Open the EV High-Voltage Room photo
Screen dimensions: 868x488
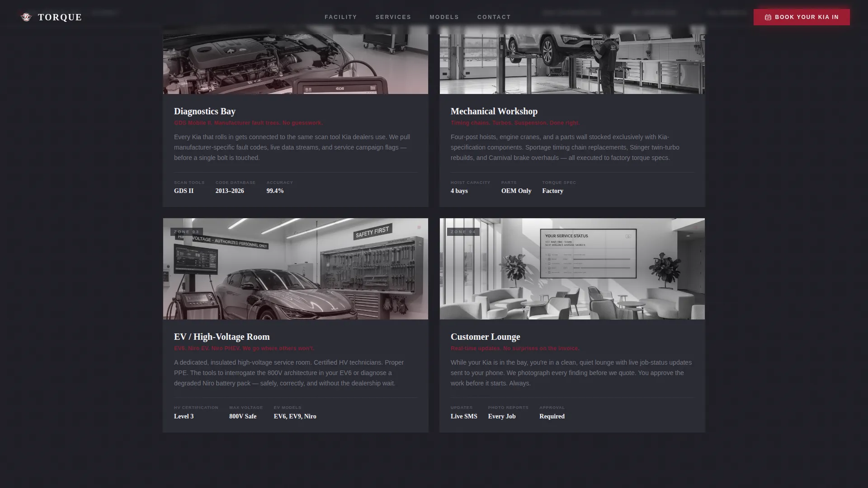(296, 269)
